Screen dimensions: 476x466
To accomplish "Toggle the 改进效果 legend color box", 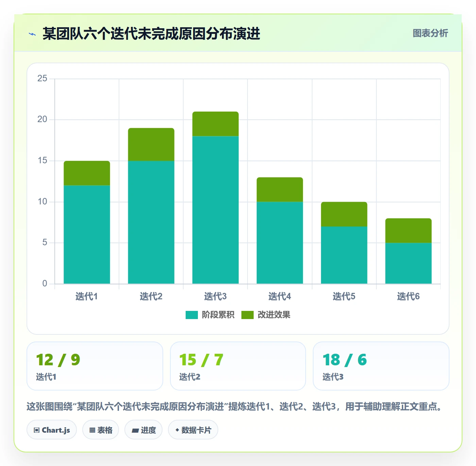I will click(247, 315).
